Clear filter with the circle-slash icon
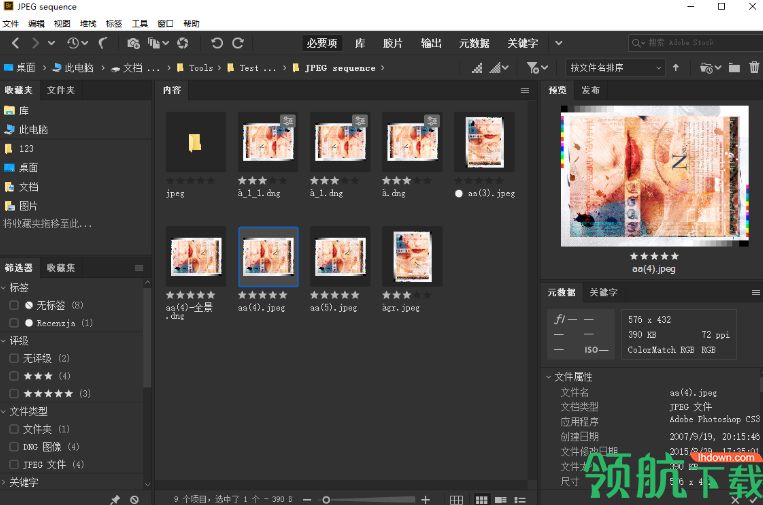The image size is (763, 505). [x=134, y=500]
